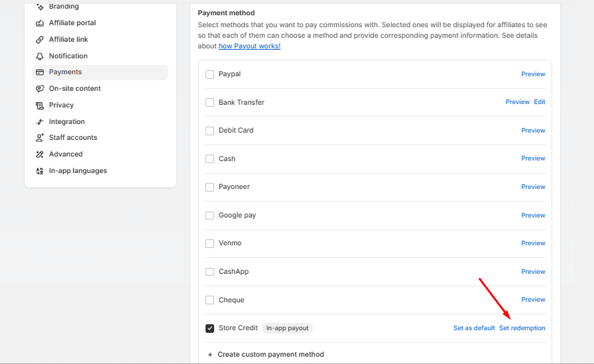Click the Notification bell icon
Viewport: 594px width, 364px height.
pyautogui.click(x=40, y=56)
